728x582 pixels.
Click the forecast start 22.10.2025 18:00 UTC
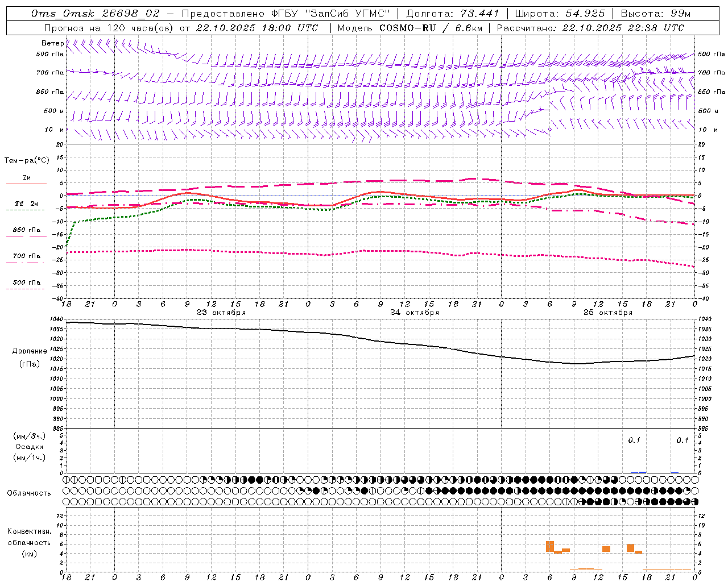click(x=257, y=28)
